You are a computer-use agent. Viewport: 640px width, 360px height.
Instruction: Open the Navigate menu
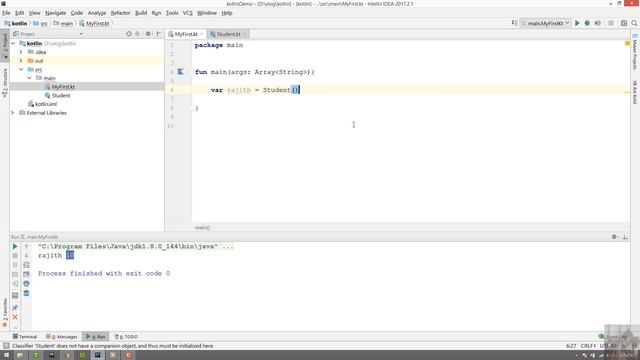pyautogui.click(x=56, y=13)
